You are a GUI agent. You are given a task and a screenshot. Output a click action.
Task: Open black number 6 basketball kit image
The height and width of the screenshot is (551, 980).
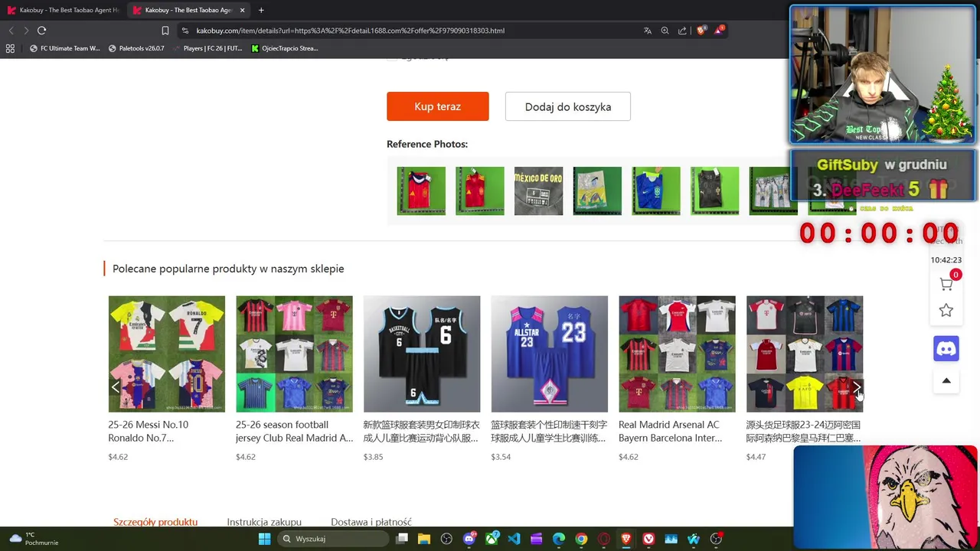point(422,354)
